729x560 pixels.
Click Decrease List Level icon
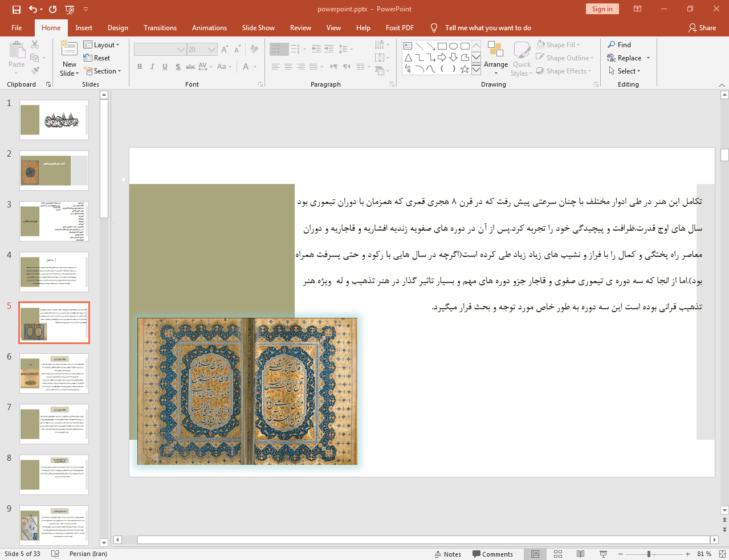click(x=316, y=49)
